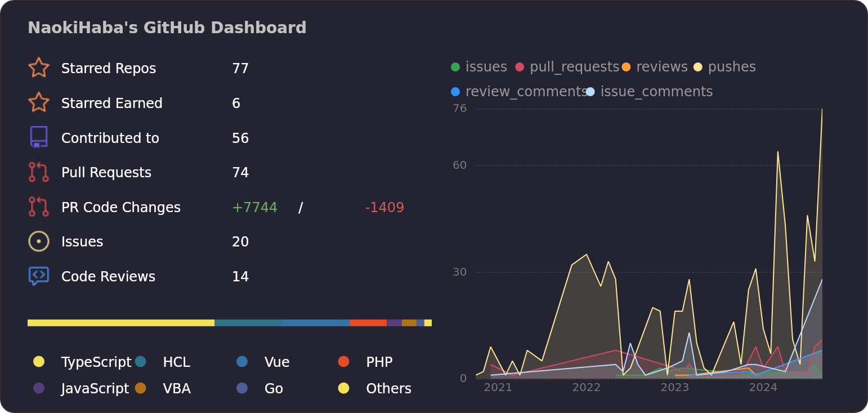Click the 'pushes' legend text
This screenshot has width=868, height=413.
pyautogui.click(x=732, y=67)
